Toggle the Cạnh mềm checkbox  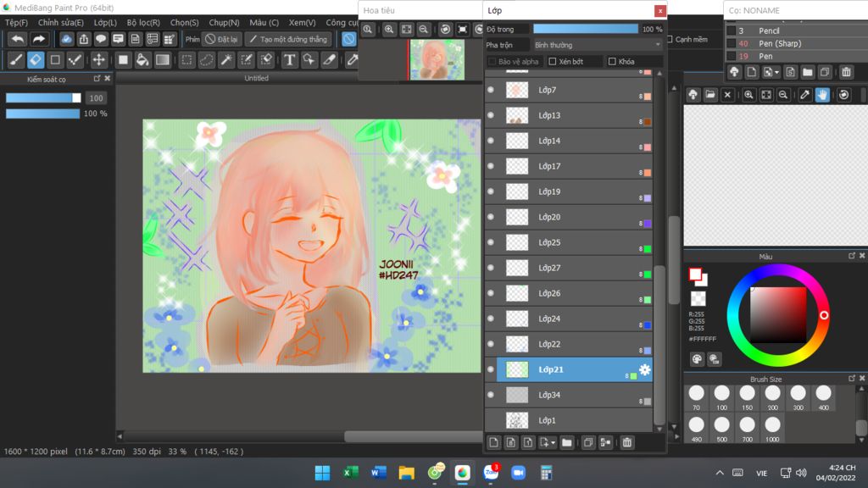click(670, 39)
